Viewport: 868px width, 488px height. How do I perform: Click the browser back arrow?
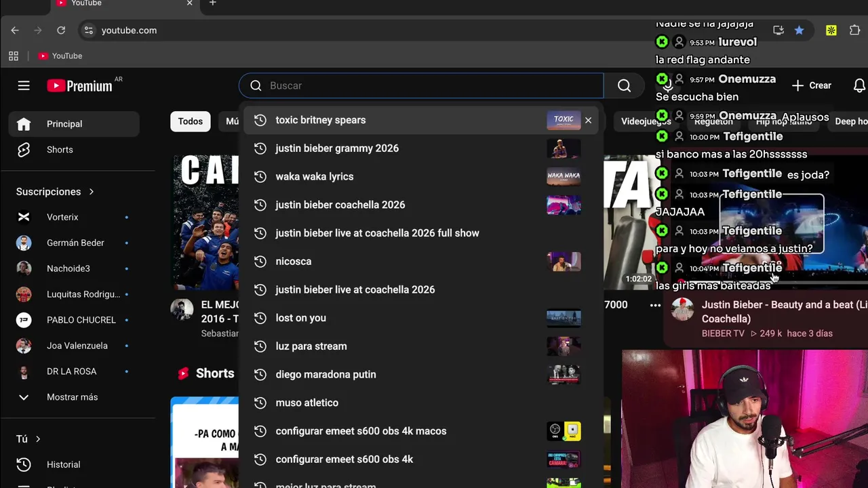15,30
